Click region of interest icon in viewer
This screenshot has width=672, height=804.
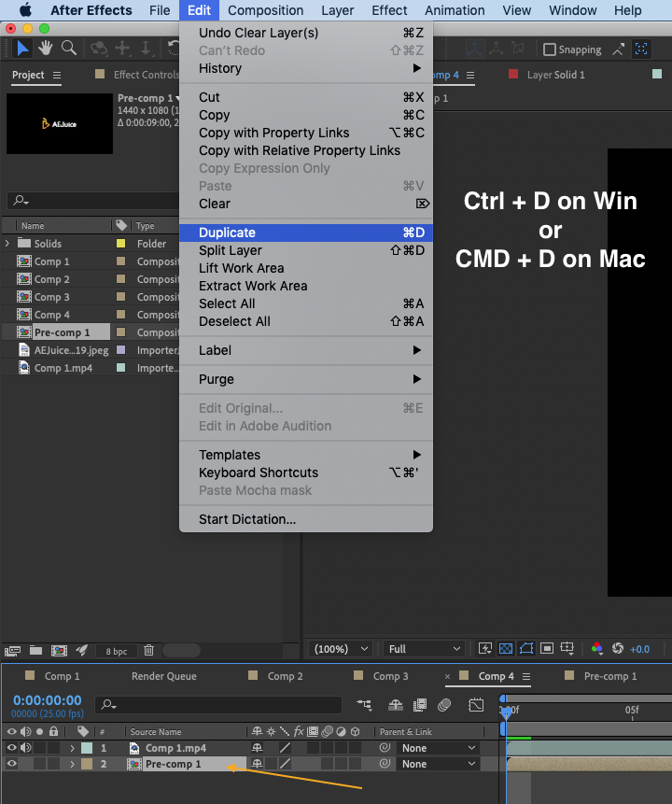547,649
